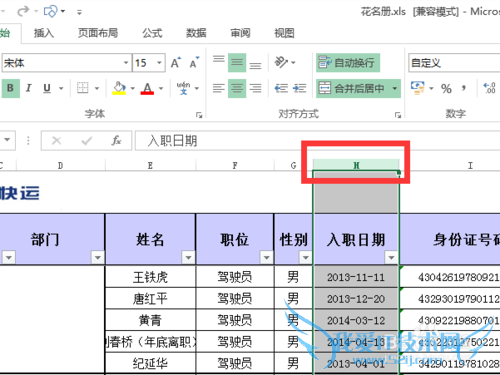Select align text right icon
500x375 pixels.
click(255, 88)
